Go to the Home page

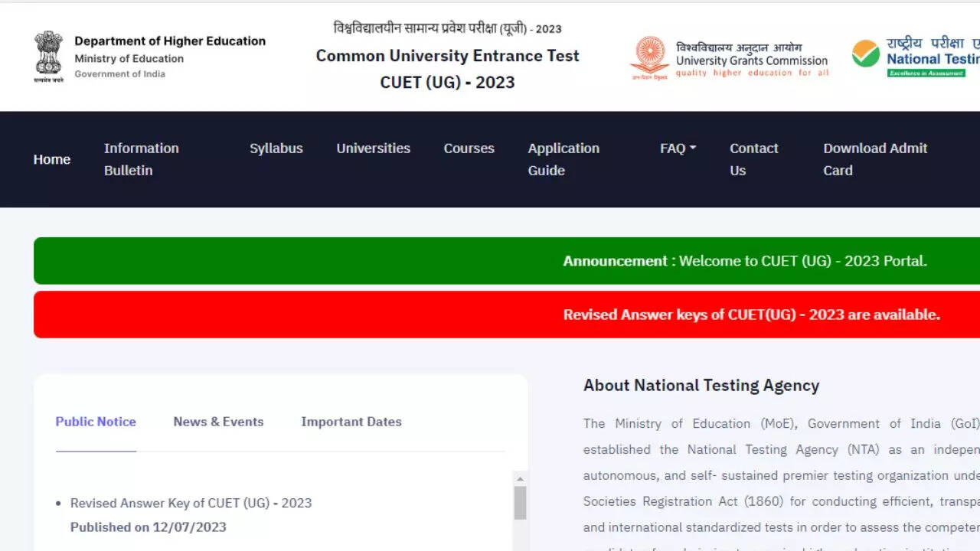coord(52,159)
